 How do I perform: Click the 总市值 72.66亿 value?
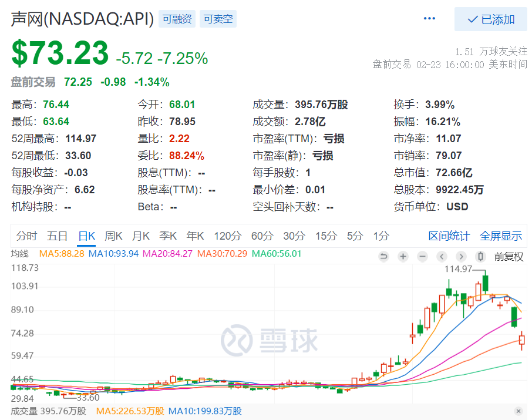pos(454,173)
